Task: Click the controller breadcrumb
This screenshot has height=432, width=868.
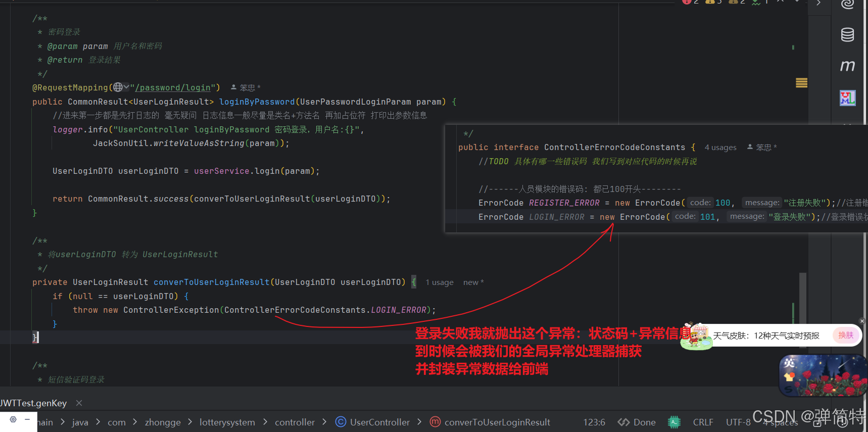Action: tap(295, 422)
